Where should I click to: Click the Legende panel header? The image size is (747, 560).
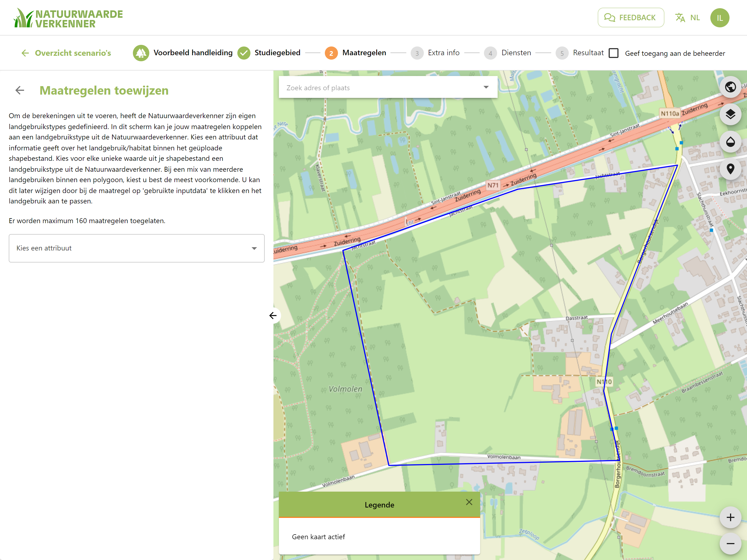pos(379,504)
